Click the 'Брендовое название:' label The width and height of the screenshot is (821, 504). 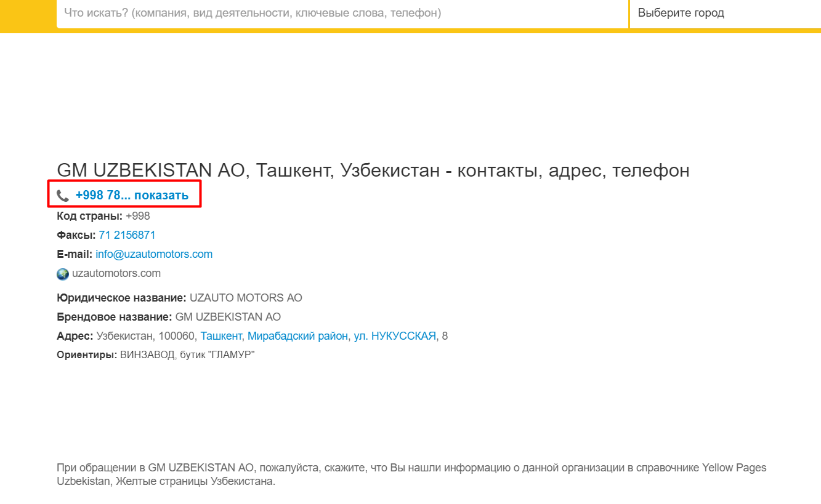[x=115, y=317]
